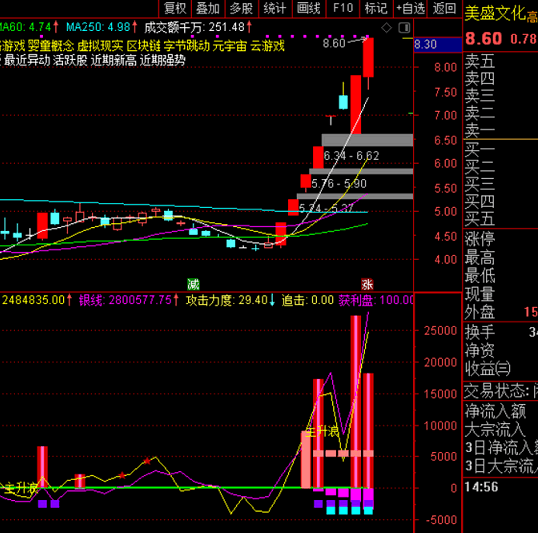Click the 换手 turnover row
This screenshot has height=533, width=538.
[500, 332]
